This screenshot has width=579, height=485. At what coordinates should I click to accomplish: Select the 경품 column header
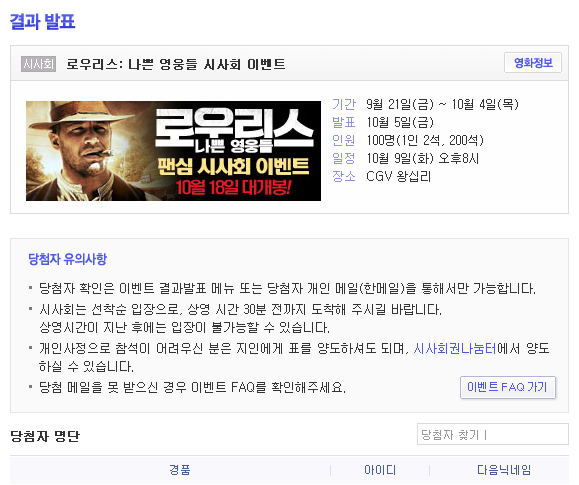pyautogui.click(x=179, y=470)
